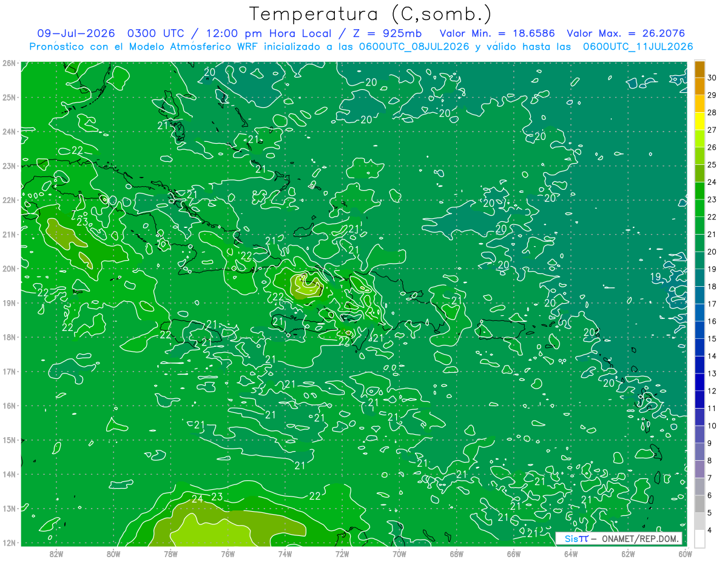The width and height of the screenshot is (728, 562).
Task: Click the contour label 24 on map
Action: [197, 499]
